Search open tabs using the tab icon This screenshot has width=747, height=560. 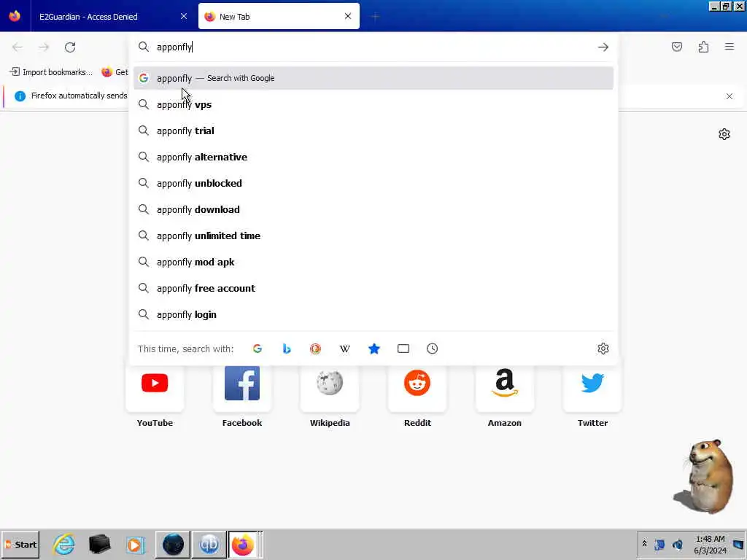pos(403,349)
